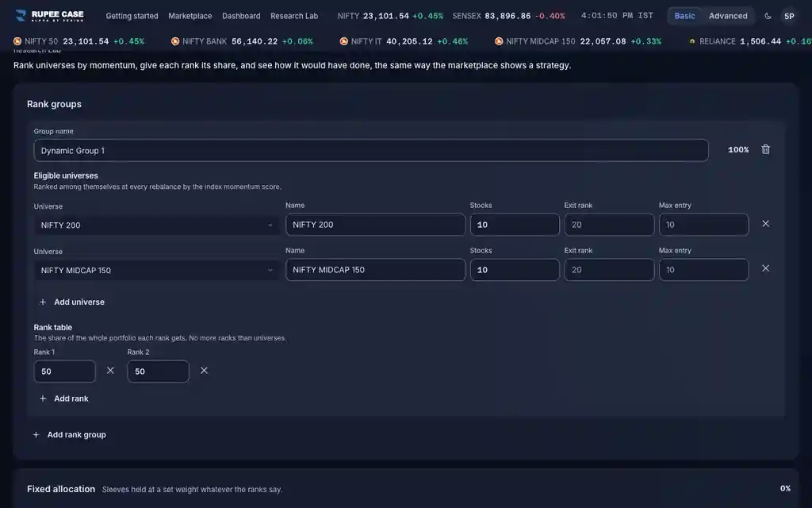Click the 4:01:50 PM IST clock
Image resolution: width=812 pixels, height=508 pixels.
click(617, 16)
